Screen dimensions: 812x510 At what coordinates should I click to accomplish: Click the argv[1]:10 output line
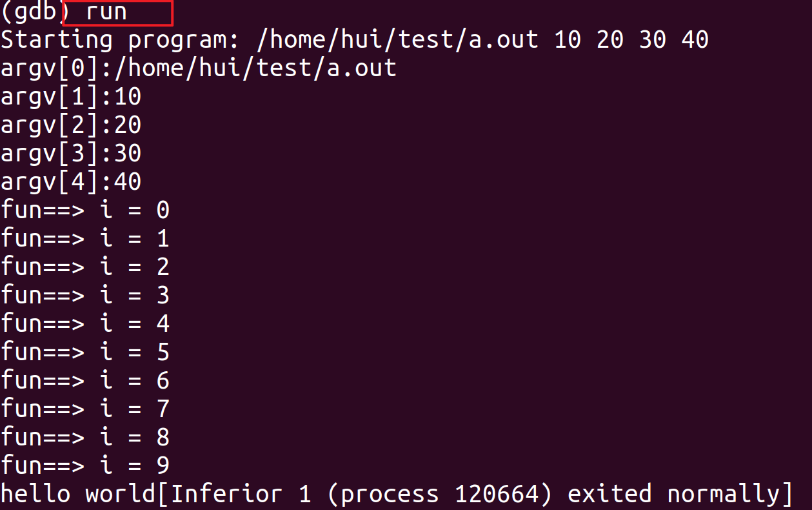71,97
